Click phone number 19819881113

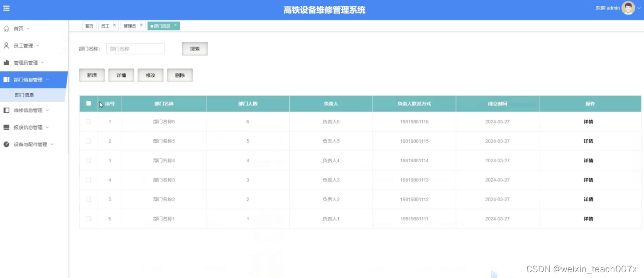414,180
